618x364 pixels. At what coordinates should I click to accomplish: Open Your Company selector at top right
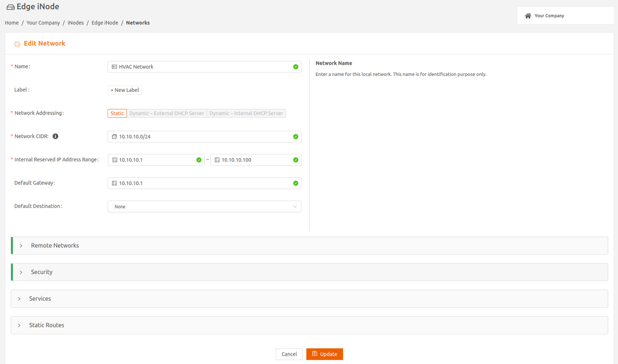[565, 16]
